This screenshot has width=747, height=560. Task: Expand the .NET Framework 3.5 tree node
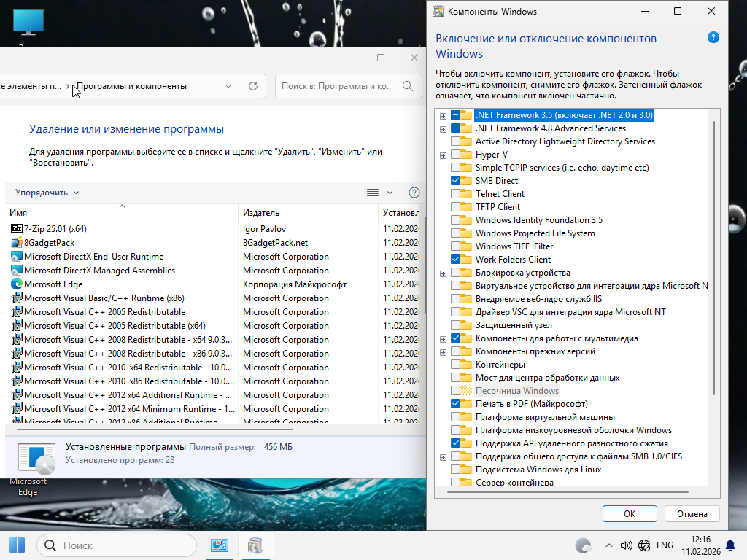443,115
